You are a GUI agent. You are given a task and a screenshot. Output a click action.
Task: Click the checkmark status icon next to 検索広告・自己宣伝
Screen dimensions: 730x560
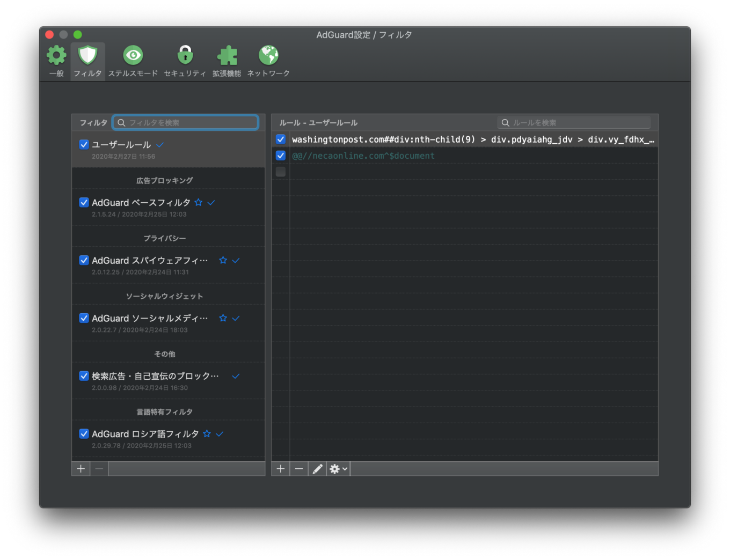pos(236,376)
